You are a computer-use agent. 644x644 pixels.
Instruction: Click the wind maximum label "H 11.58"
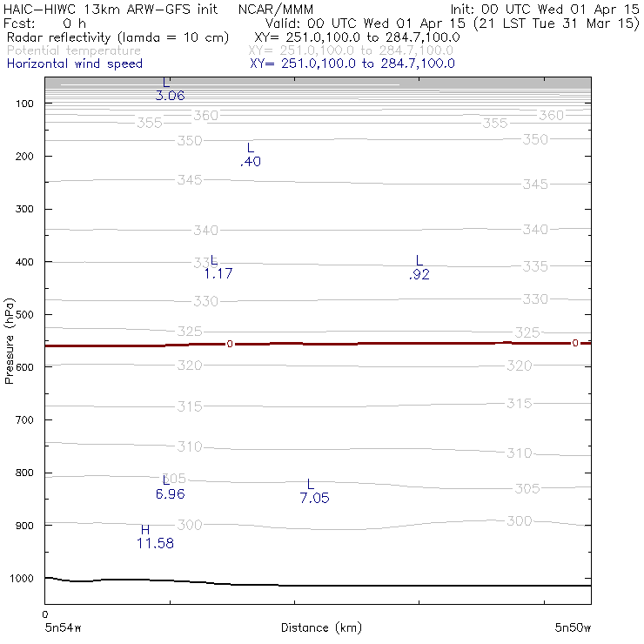[155, 537]
